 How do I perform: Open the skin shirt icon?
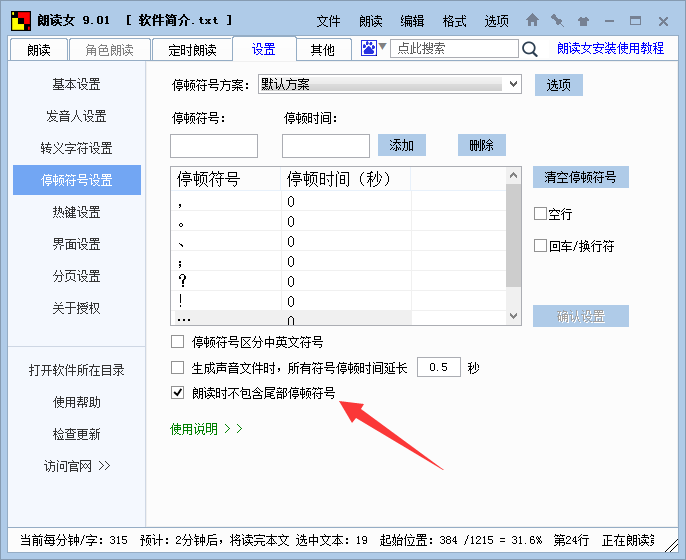(x=583, y=21)
